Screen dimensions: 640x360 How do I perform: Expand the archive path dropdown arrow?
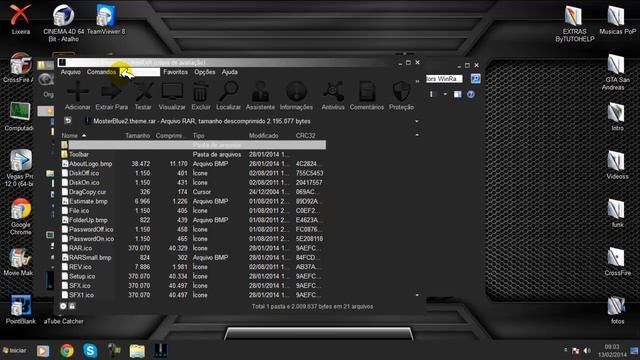click(416, 121)
